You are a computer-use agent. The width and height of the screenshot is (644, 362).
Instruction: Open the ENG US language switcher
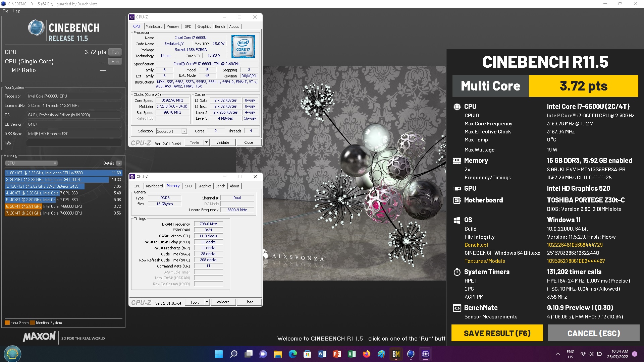pos(571,354)
